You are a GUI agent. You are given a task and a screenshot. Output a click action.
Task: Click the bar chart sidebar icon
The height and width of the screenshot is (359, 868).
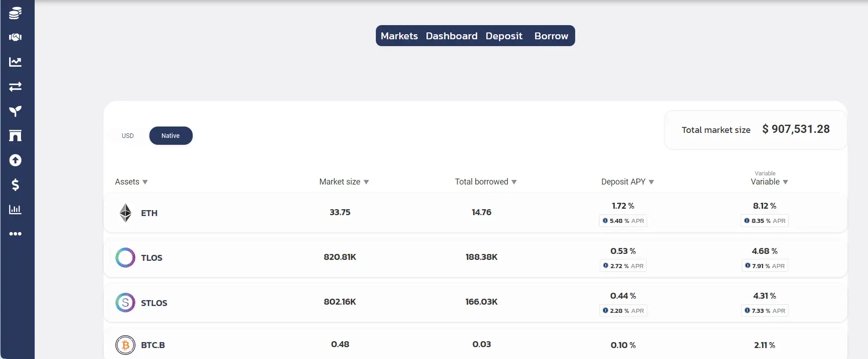[15, 210]
